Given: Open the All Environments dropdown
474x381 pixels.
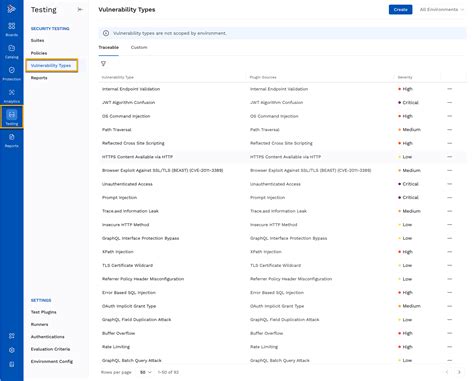Looking at the screenshot, I should coord(442,9).
